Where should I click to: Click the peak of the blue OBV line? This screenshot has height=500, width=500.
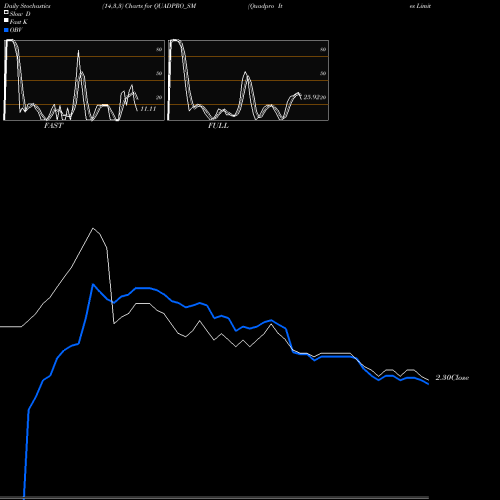tap(93, 284)
